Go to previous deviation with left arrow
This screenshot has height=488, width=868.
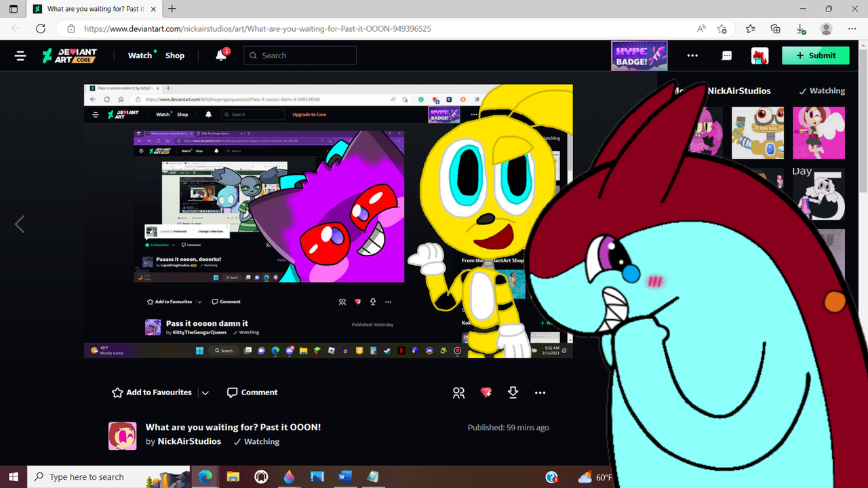coord(20,224)
